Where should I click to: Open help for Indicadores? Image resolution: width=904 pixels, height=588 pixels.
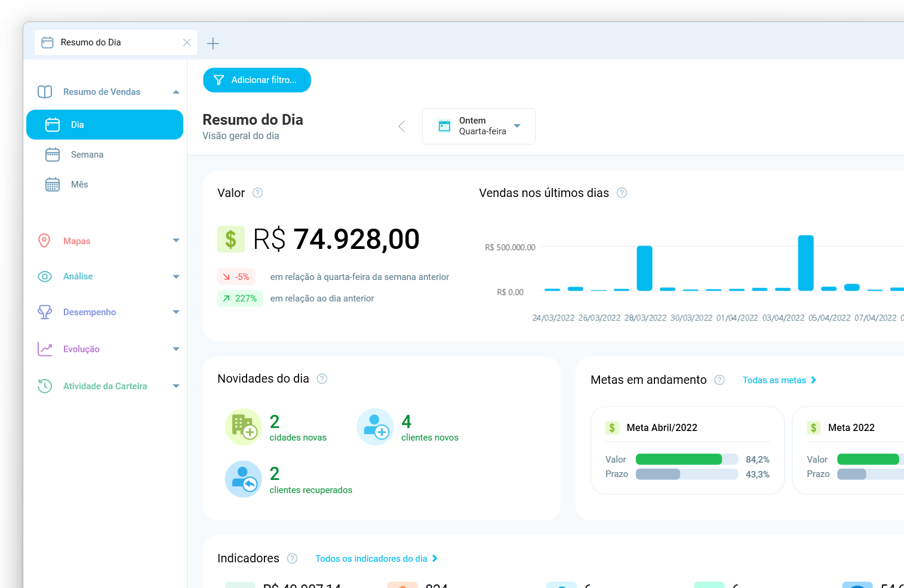(x=292, y=558)
